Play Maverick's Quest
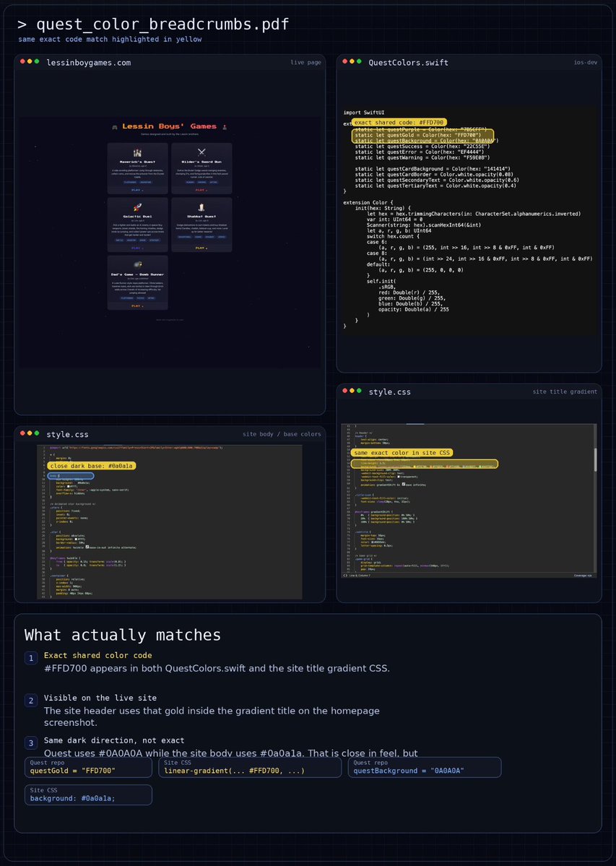The height and width of the screenshot is (866, 616). click(137, 190)
